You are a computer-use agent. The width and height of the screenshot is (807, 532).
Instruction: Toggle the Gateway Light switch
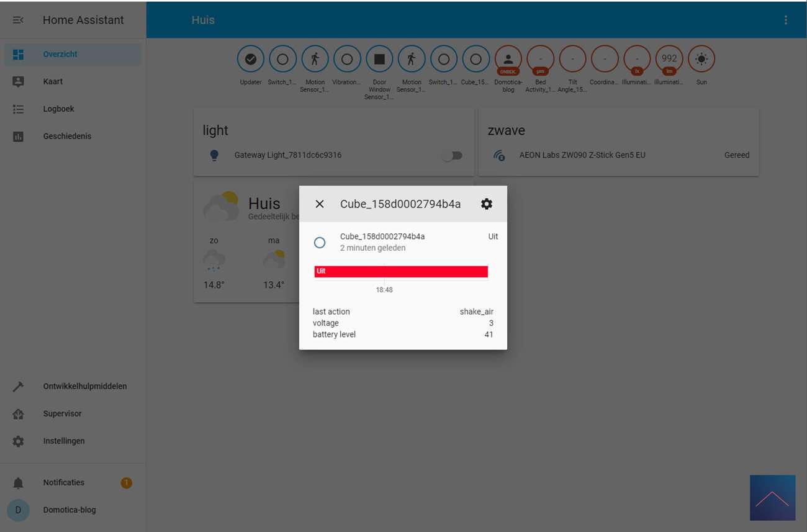453,156
